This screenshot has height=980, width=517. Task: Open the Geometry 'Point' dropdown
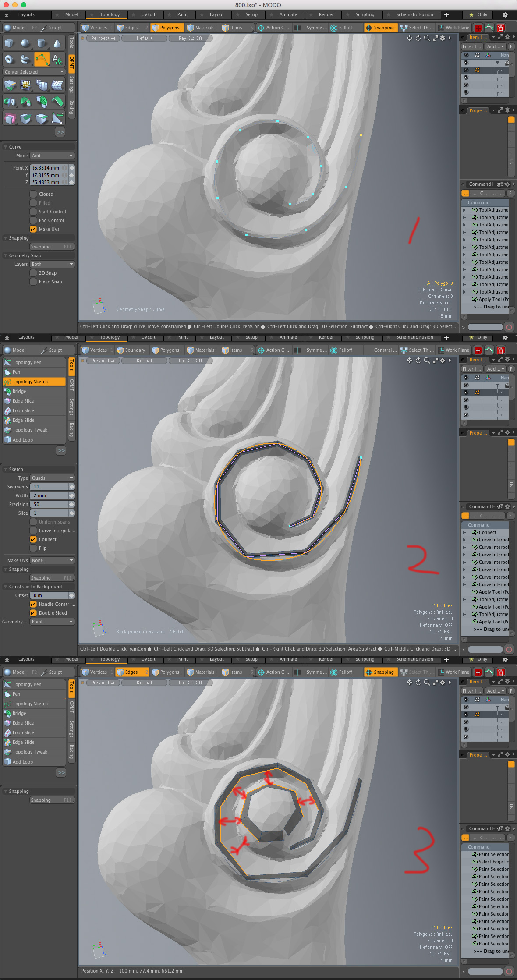tap(52, 622)
